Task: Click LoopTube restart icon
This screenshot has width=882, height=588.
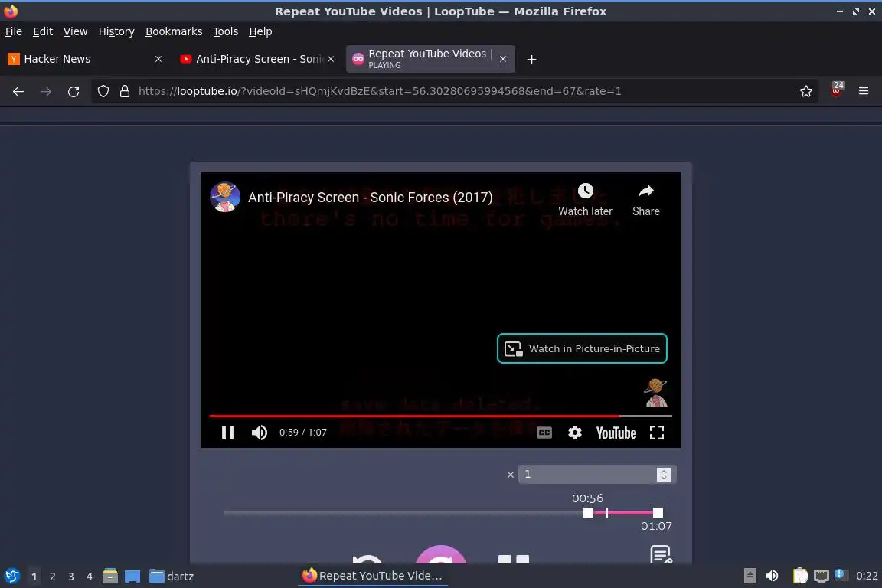Action: coord(367,558)
